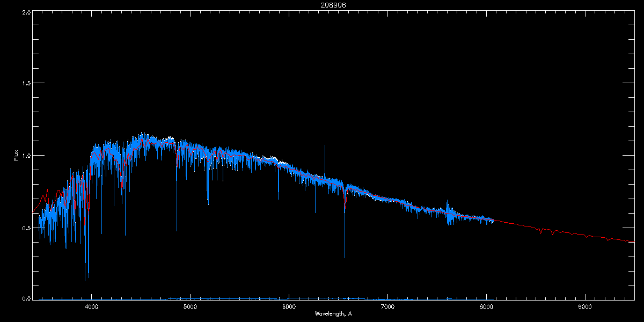Select the 8000 x-axis tick label
This screenshot has width=644, height=322.
point(486,307)
